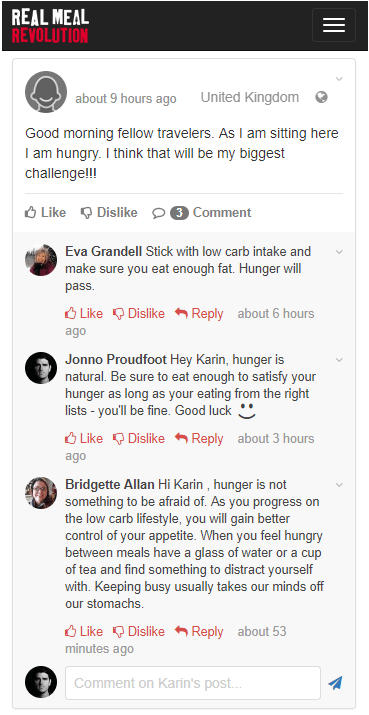
Task: Send the comment with the paper plane icon
Action: [335, 683]
